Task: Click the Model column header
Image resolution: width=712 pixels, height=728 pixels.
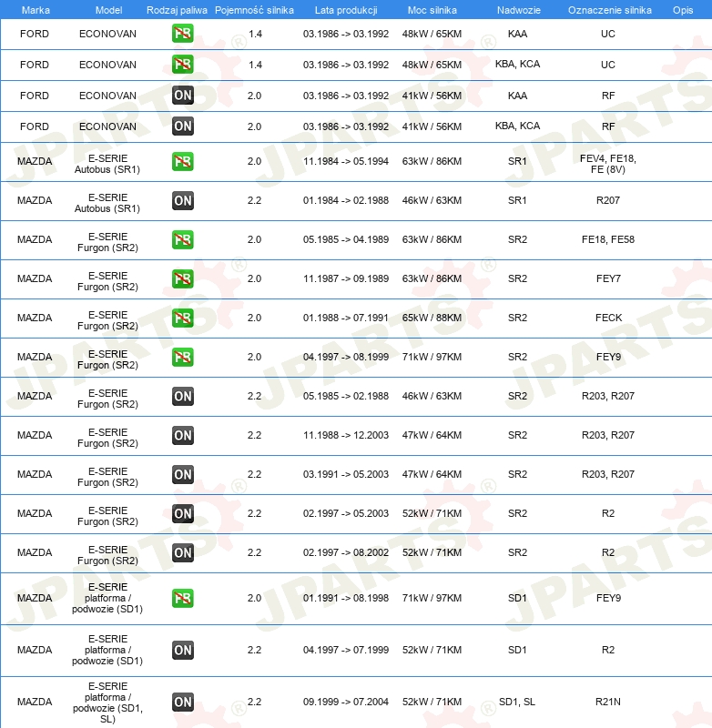Action: point(108,10)
